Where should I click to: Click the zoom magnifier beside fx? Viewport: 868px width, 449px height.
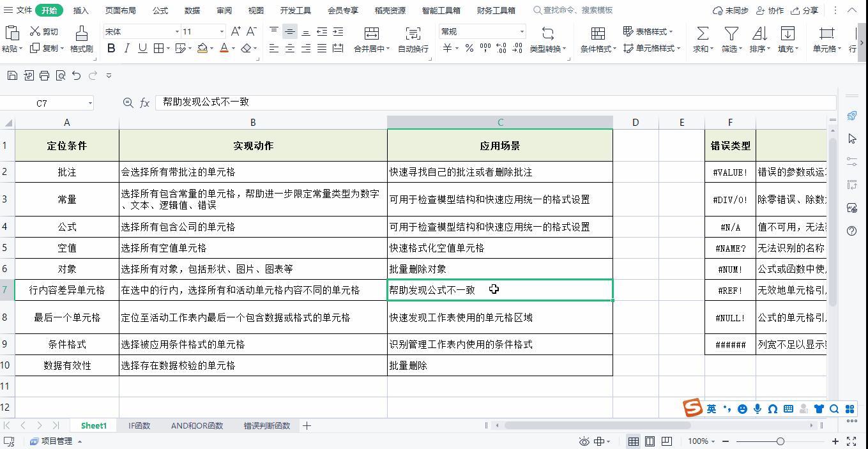[x=128, y=103]
